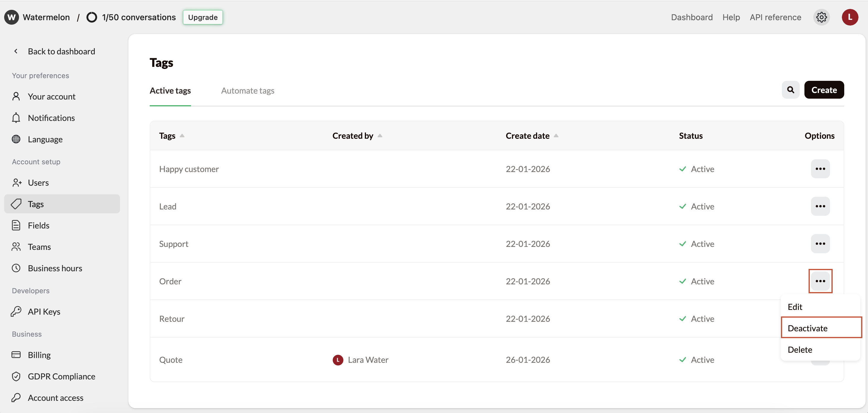Open the search icon beside Create
The image size is (868, 413).
coord(790,90)
